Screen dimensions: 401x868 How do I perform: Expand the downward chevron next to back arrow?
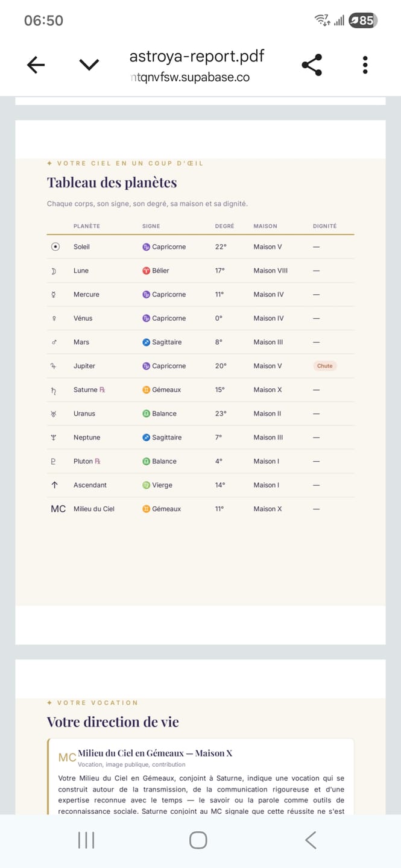click(89, 65)
